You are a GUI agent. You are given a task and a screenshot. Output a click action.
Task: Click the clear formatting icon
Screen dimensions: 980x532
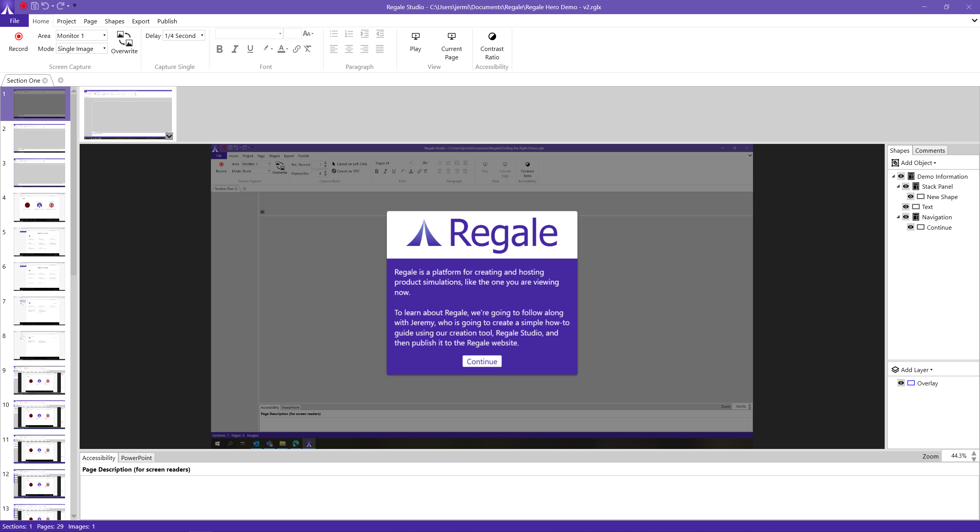pos(308,49)
